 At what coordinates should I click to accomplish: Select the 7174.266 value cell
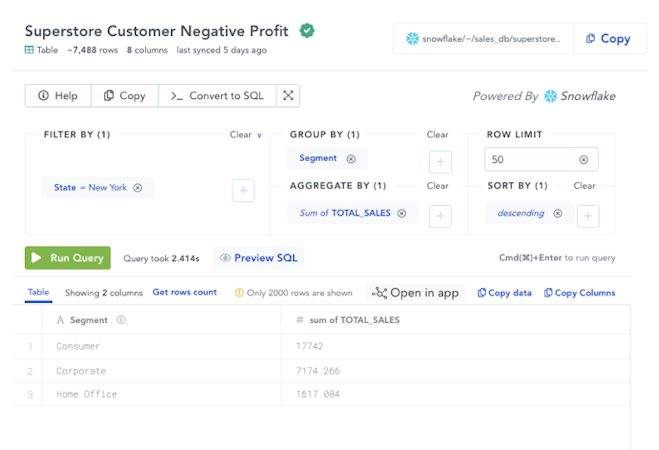456,371
